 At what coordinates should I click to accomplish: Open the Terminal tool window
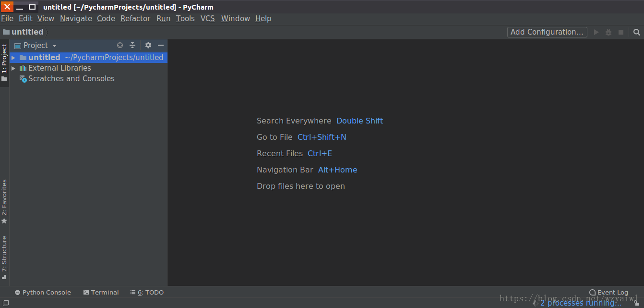101,292
